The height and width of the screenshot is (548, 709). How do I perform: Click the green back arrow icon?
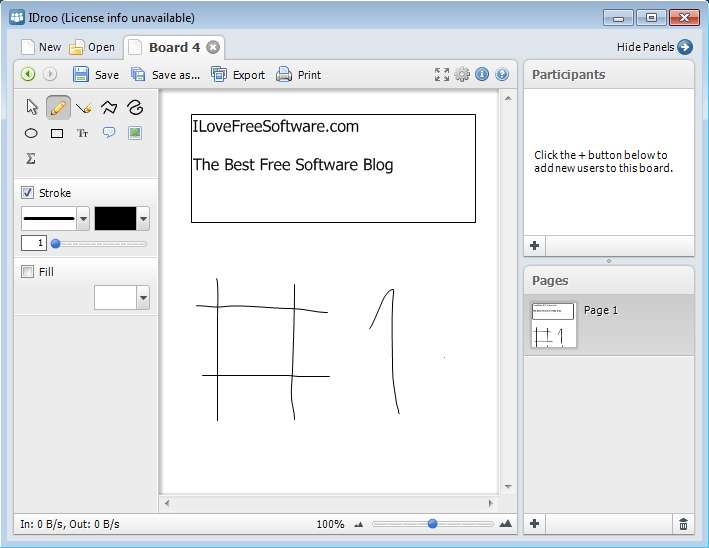click(x=28, y=74)
